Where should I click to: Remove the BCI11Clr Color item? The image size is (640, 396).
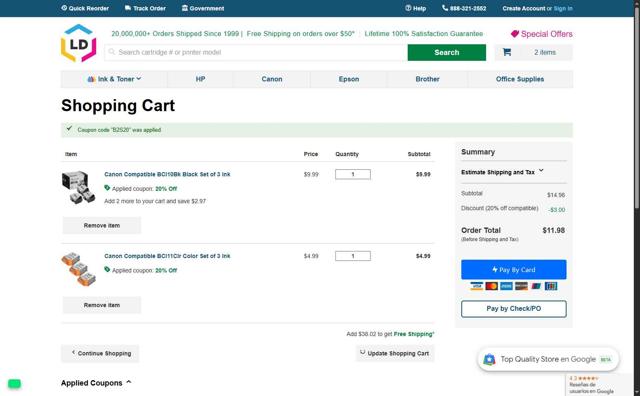click(x=102, y=305)
